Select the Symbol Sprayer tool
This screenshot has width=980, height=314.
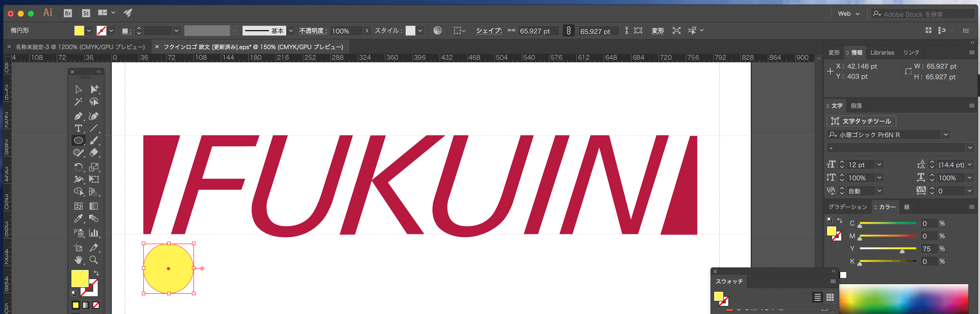coord(78,233)
